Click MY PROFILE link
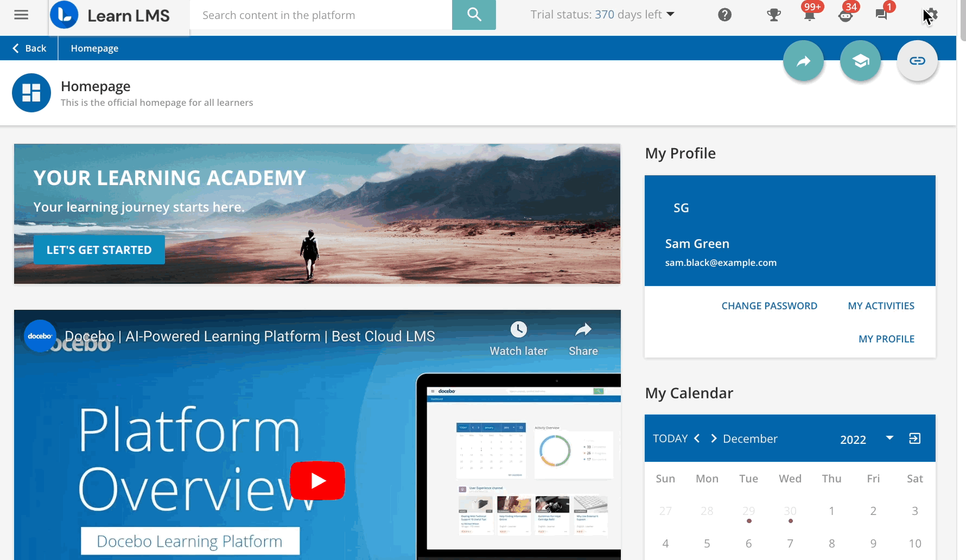 click(x=886, y=339)
